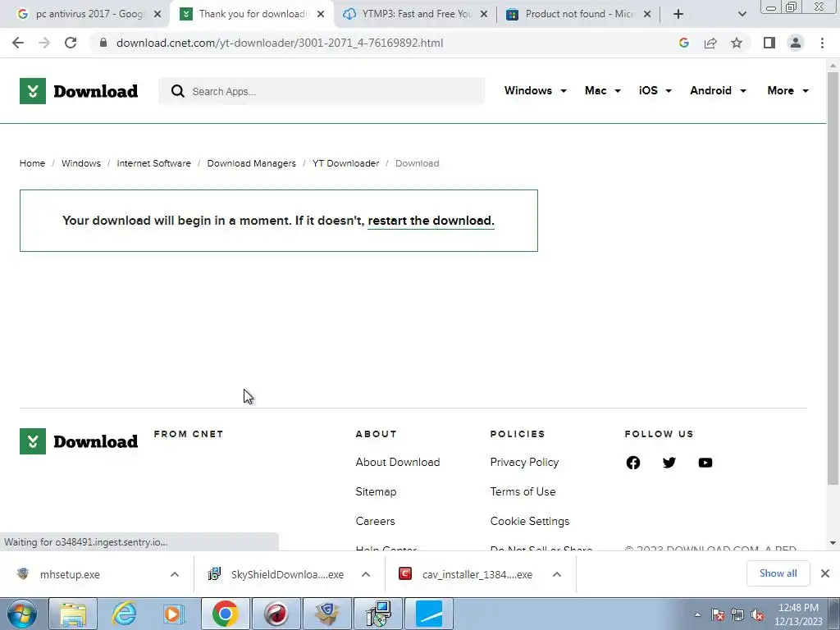Open Download Managers breadcrumb
Viewport: 840px width, 630px height.
pyautogui.click(x=251, y=163)
